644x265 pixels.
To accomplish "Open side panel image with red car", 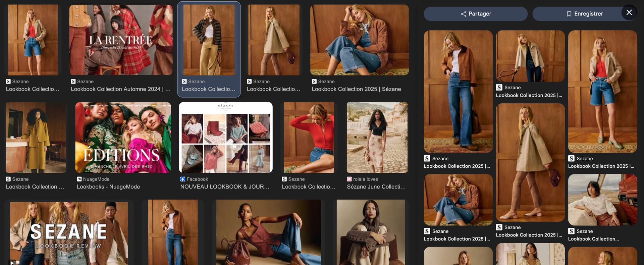I will tap(602, 200).
